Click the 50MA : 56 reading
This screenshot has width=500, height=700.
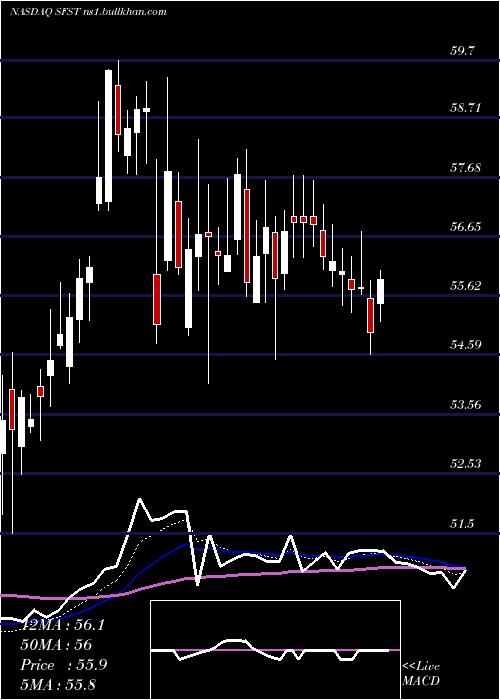pyautogui.click(x=56, y=645)
